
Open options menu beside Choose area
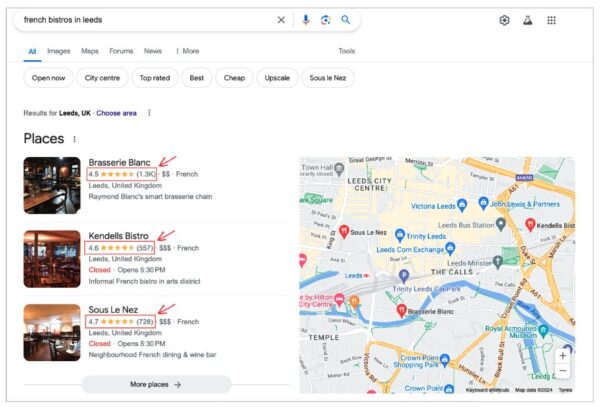[x=149, y=113]
